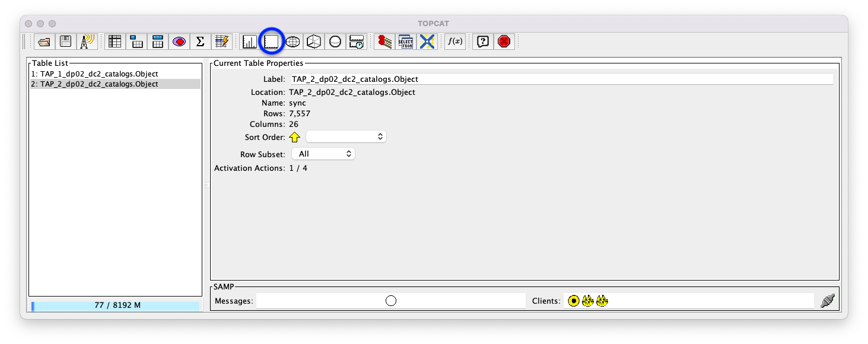Viewport: 868px width, 344px height.
Task: Open the Sort Order column dropdown
Action: tap(346, 136)
